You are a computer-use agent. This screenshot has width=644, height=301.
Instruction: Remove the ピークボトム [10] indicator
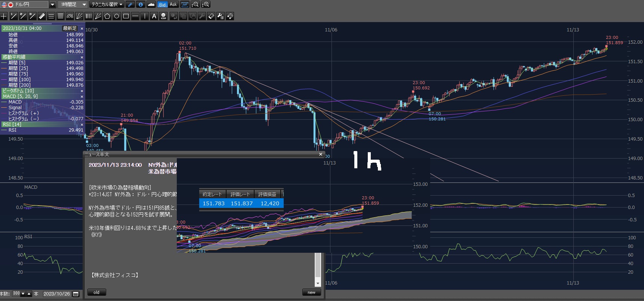point(82,91)
